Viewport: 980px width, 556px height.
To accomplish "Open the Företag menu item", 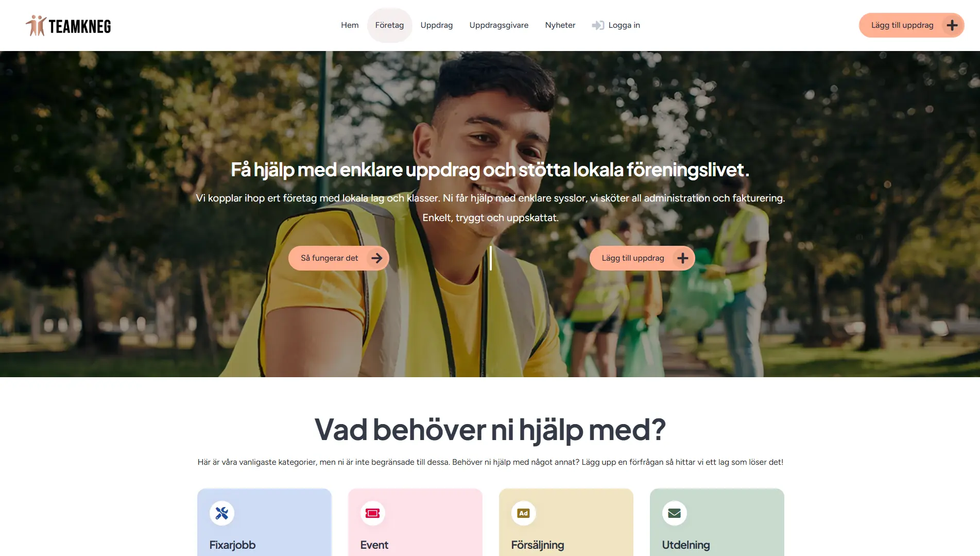I will [389, 25].
